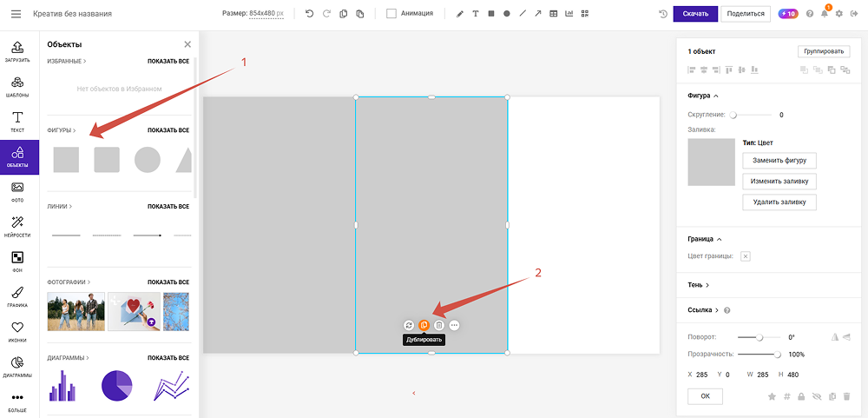Click Заменить фигуру button
Image resolution: width=868 pixels, height=418 pixels.
point(779,161)
